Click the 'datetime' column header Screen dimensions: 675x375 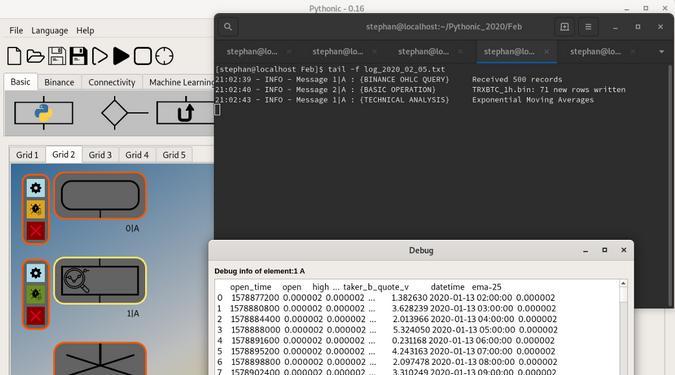click(x=447, y=287)
